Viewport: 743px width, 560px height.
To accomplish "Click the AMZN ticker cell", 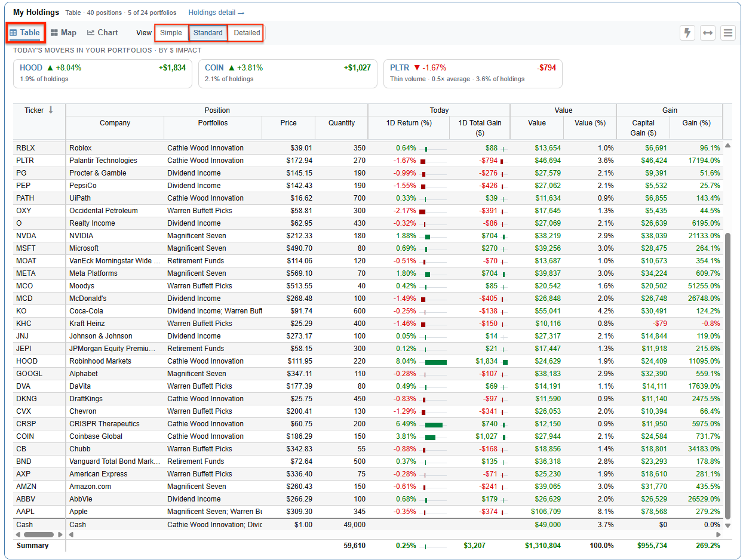I will pos(39,487).
